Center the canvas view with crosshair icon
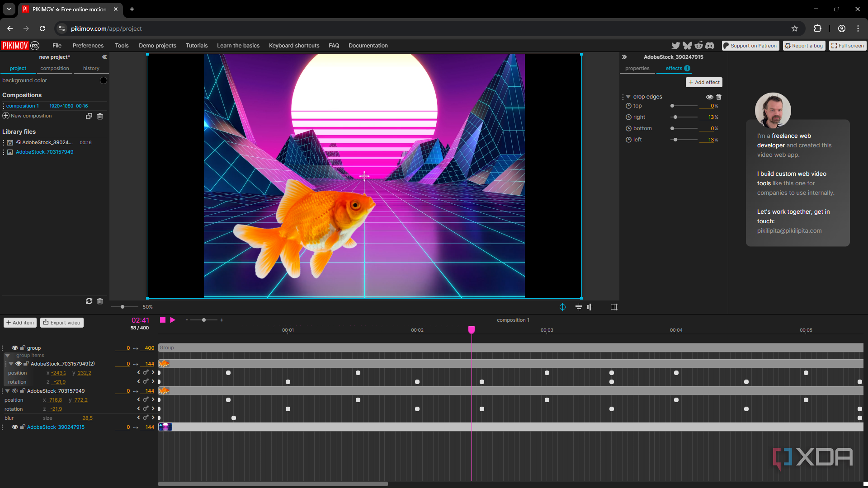This screenshot has height=488, width=868. (562, 307)
